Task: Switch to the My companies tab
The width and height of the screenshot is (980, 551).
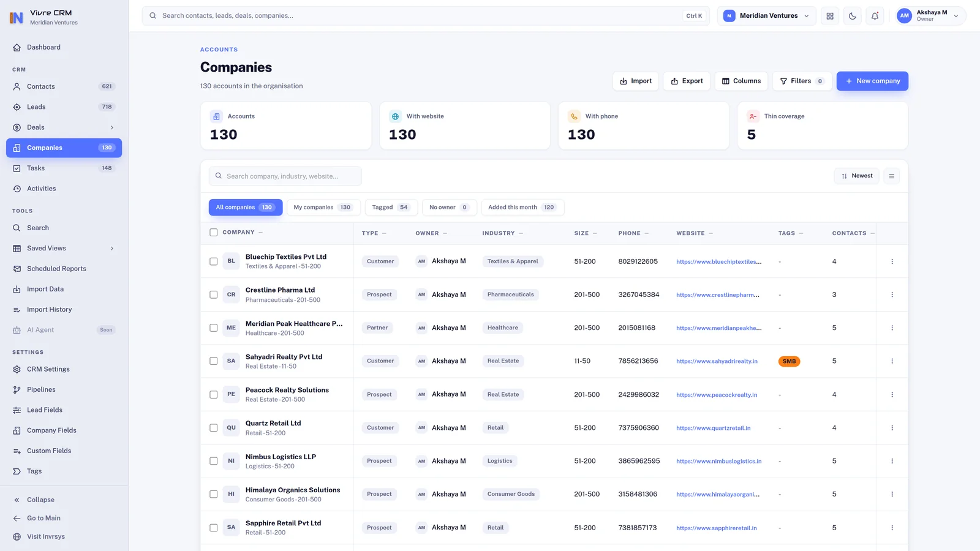Action: [323, 208]
